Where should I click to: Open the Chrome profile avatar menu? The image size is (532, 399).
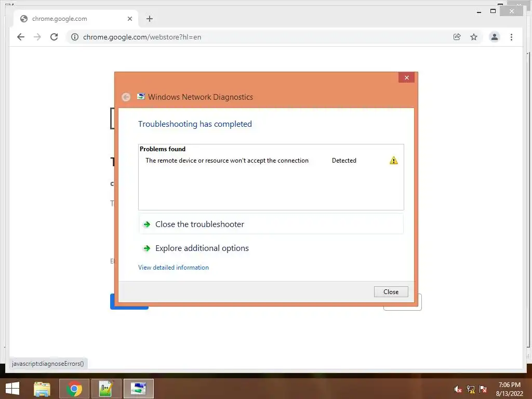coord(495,37)
